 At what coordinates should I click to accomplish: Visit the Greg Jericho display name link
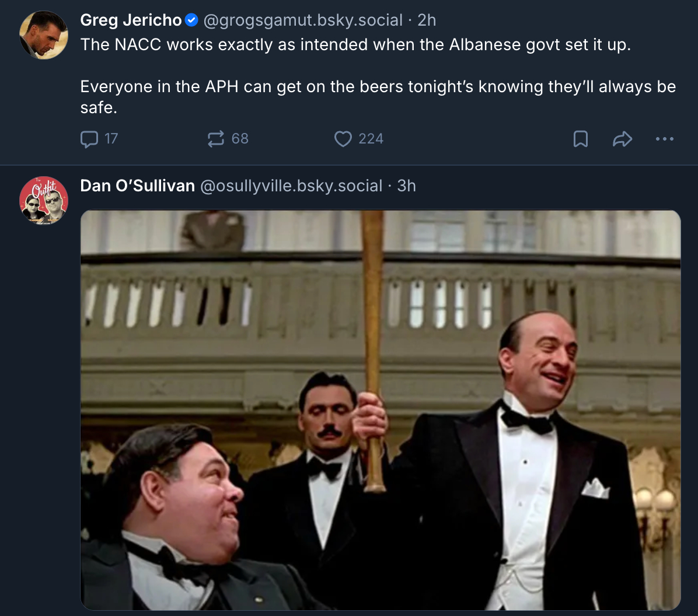(131, 20)
